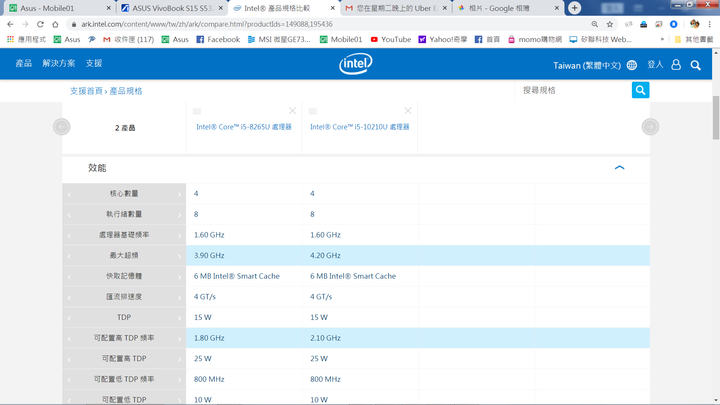Click the Intel logo
720x405 pixels.
click(x=356, y=64)
